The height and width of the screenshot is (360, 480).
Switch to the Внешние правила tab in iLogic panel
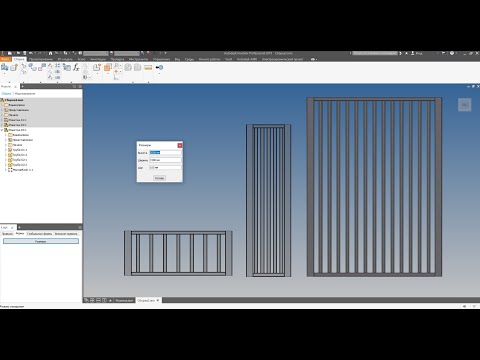click(66, 234)
